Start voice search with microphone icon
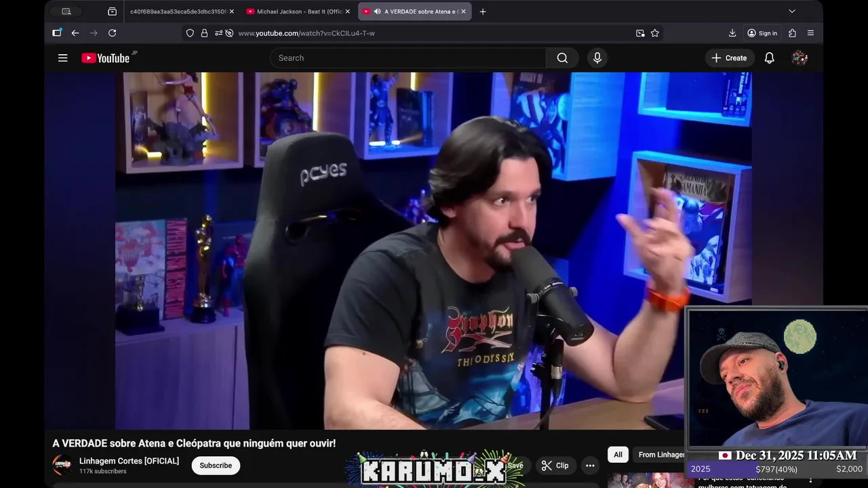Screen dimensions: 868x488 pos(597,58)
